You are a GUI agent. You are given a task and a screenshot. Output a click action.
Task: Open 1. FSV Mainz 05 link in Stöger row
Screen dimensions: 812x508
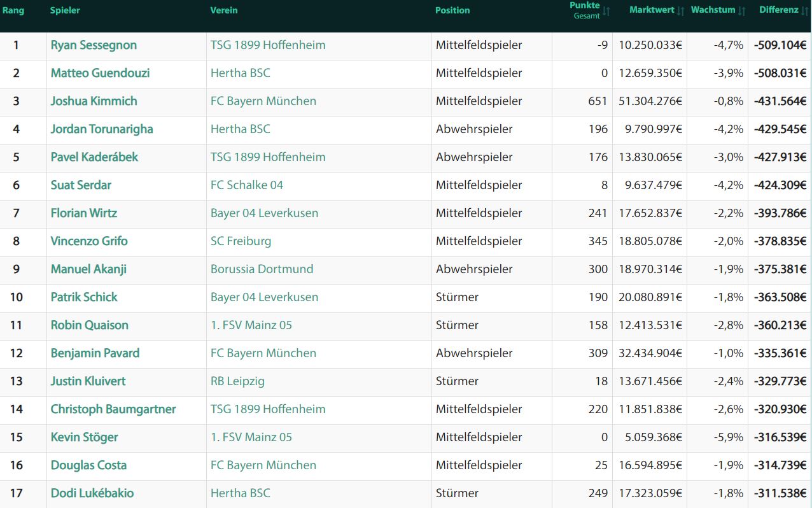(x=251, y=437)
